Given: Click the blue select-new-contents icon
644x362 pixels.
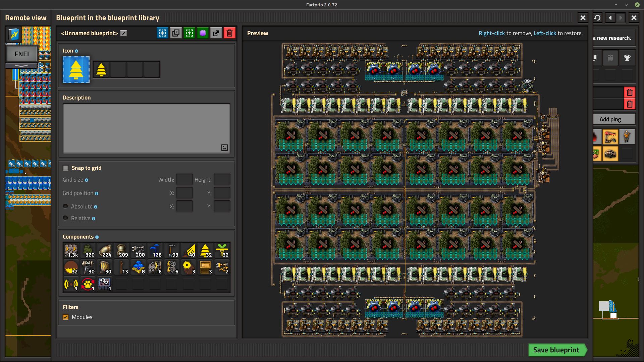Looking at the screenshot, I should tap(162, 33).
